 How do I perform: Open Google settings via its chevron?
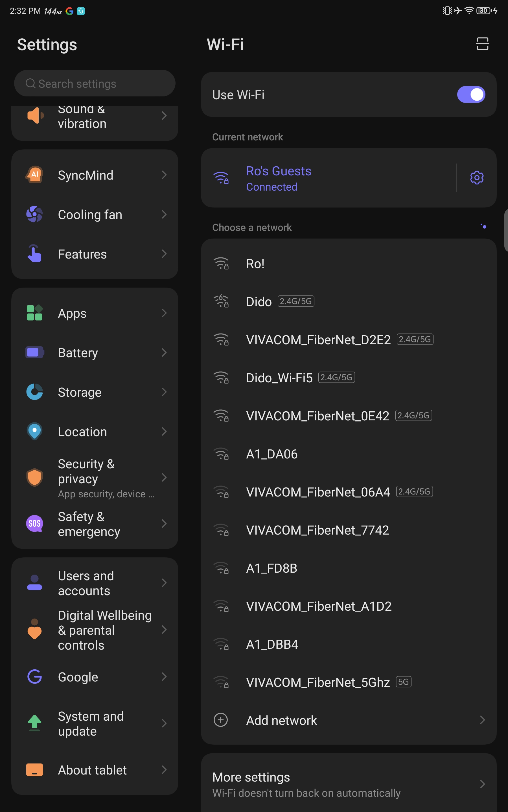point(164,676)
